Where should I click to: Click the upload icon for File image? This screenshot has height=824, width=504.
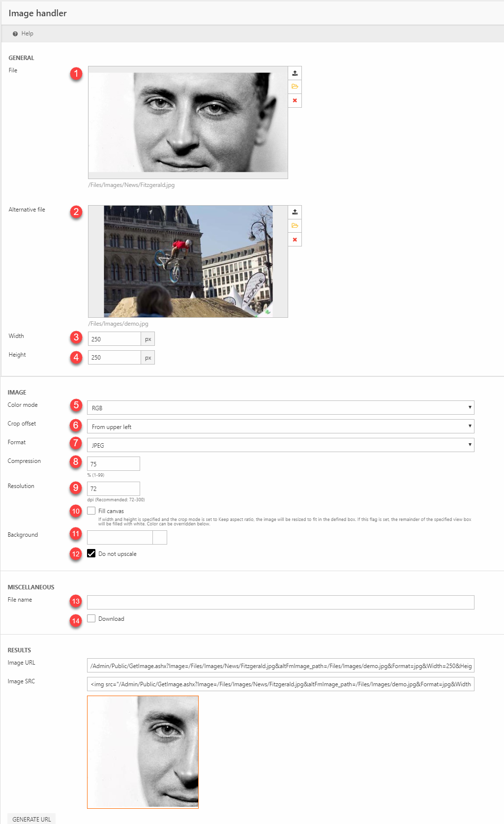click(x=295, y=73)
